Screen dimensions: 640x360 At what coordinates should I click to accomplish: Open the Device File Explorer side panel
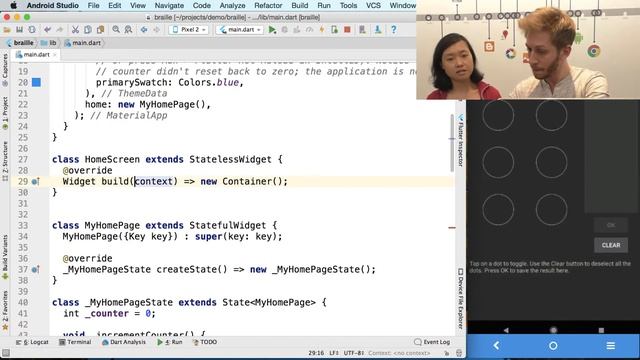(460, 298)
